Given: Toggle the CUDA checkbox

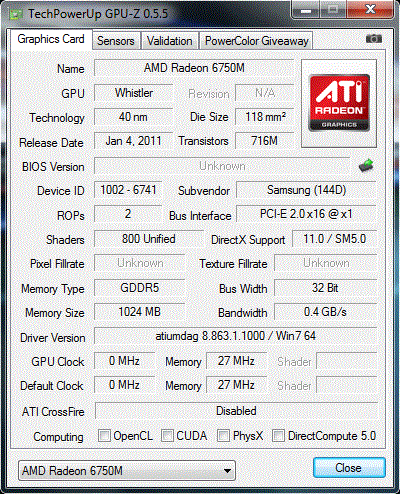Looking at the screenshot, I should click(167, 436).
